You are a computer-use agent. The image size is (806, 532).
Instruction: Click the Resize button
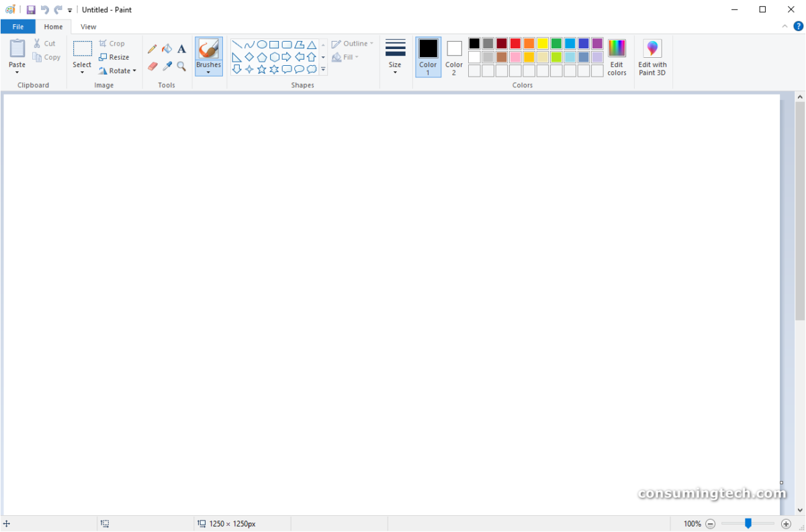click(114, 57)
